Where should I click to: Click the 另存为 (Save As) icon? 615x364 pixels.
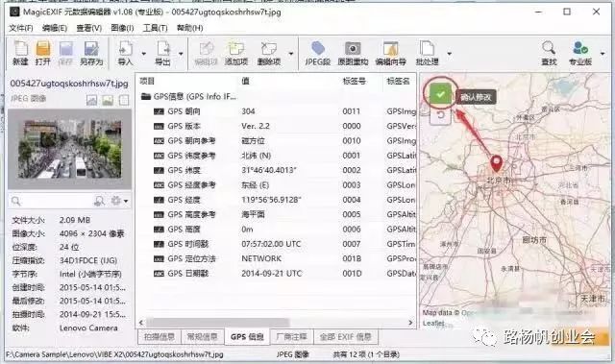click(x=91, y=53)
